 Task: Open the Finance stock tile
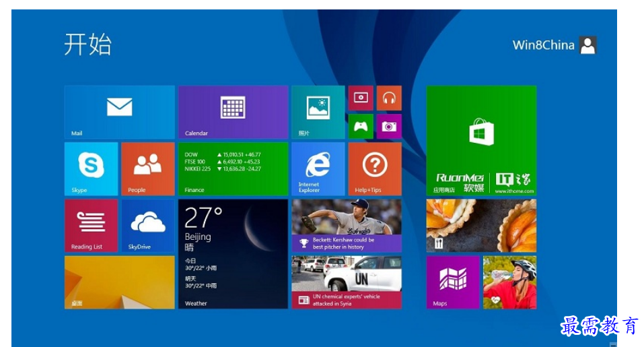point(234,168)
